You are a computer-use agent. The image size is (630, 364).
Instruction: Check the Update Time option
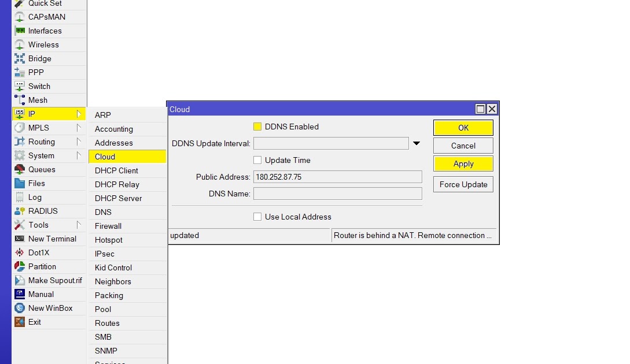pos(257,160)
